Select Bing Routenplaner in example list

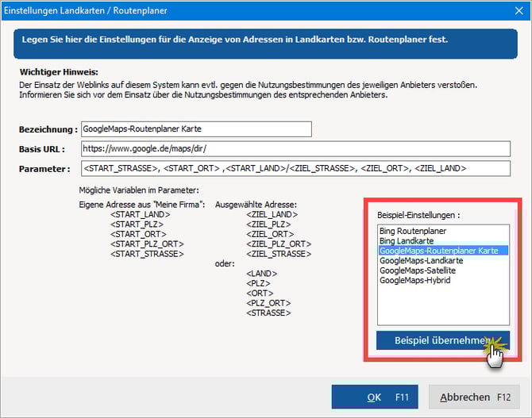412,231
